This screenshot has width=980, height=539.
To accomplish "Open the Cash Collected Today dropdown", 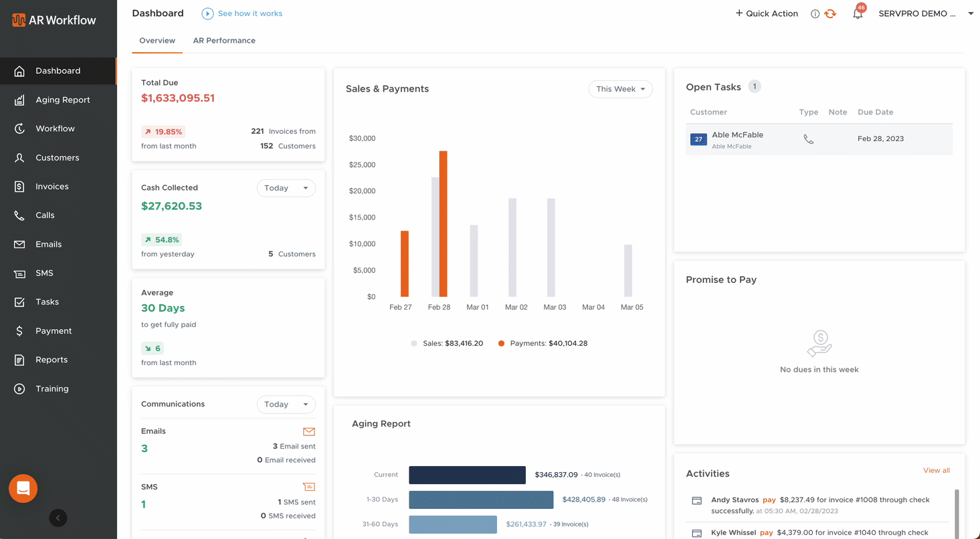I will pyautogui.click(x=286, y=188).
